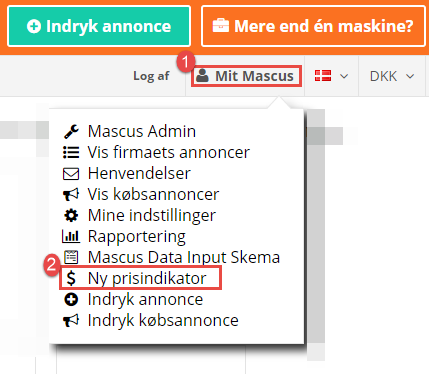Click the dollar sign icon beside Ny prisindikator
Image resolution: width=429 pixels, height=374 pixels.
tap(71, 278)
